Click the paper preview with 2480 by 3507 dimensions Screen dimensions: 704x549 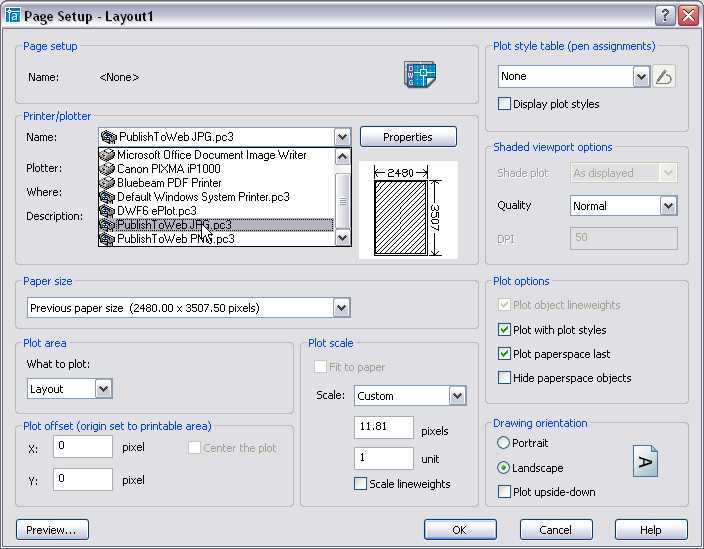pyautogui.click(x=408, y=210)
